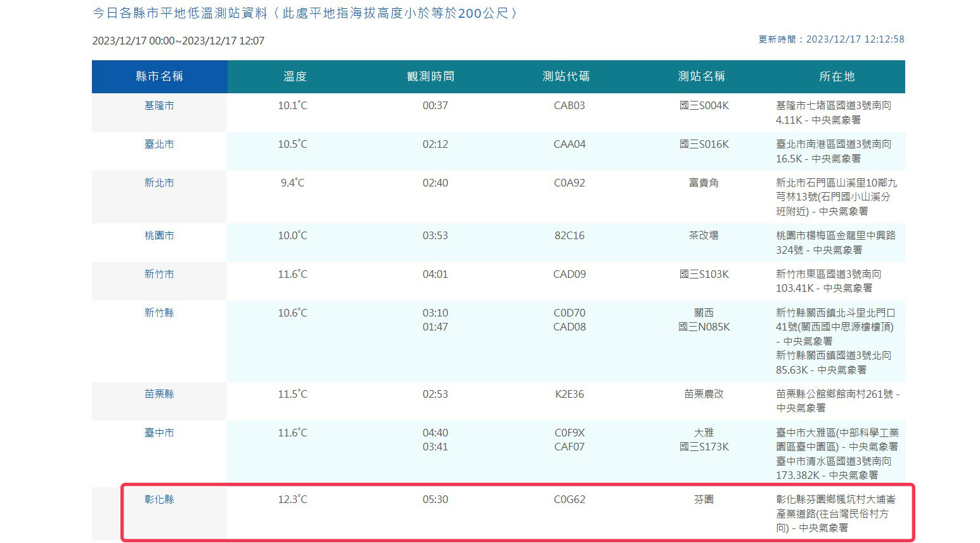The width and height of the screenshot is (980, 543).
Task: Select station code C0A92 cell
Action: 569,183
